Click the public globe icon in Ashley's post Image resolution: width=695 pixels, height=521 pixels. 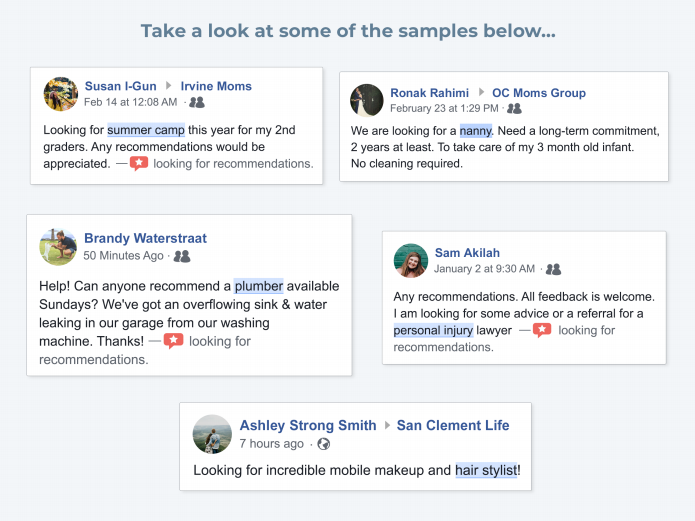(x=324, y=444)
